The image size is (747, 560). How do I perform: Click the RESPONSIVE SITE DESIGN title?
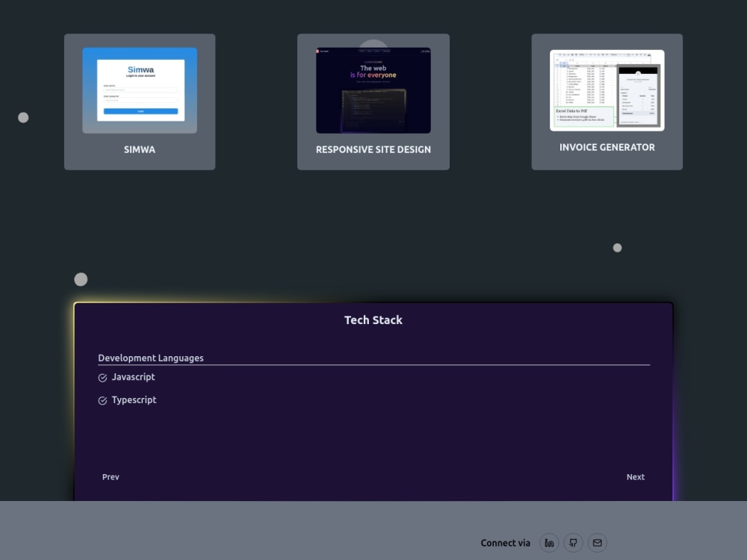pos(373,149)
